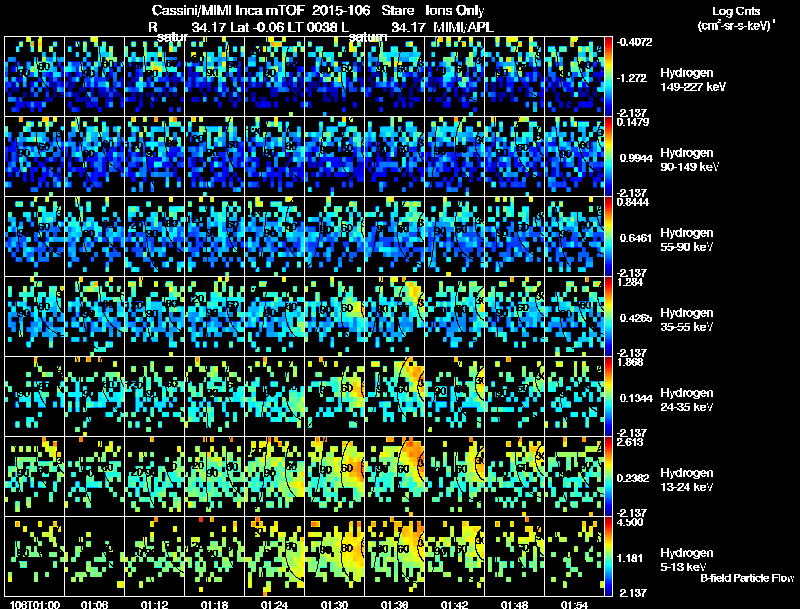Viewport: 800px width, 609px height.
Task: Select the color bar beside Hydrogen 90-149 keV
Action: pyautogui.click(x=608, y=157)
